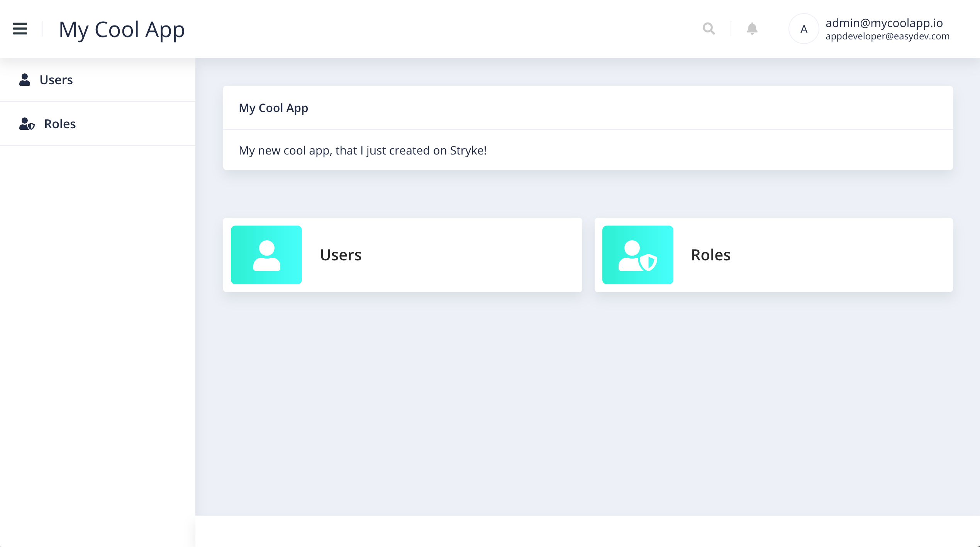Screen dimensions: 980x547
Task: Click the 'My Cool App' header title
Action: point(122,30)
